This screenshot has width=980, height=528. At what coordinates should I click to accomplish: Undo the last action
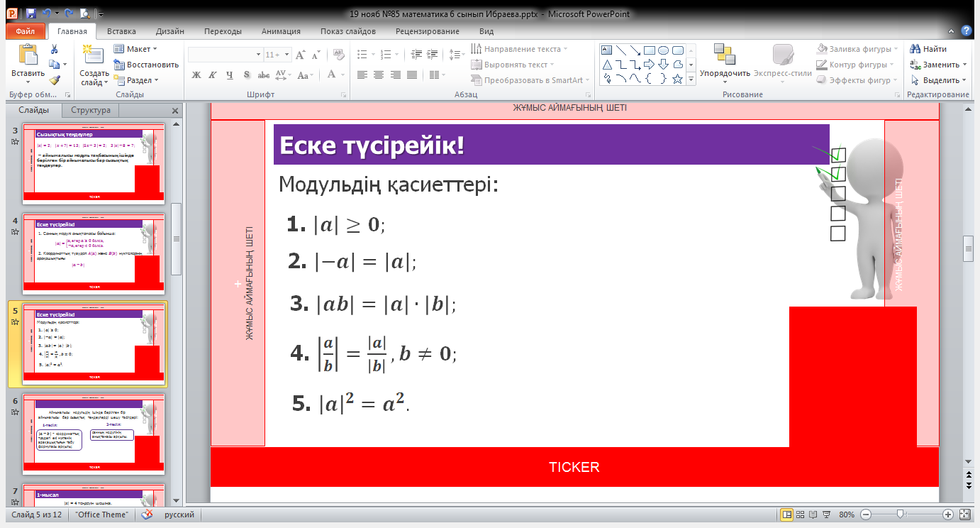[47, 13]
